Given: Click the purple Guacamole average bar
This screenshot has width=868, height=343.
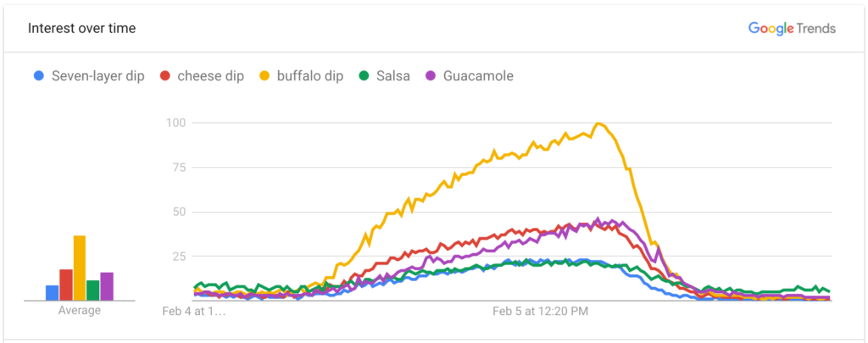Looking at the screenshot, I should point(107,286).
